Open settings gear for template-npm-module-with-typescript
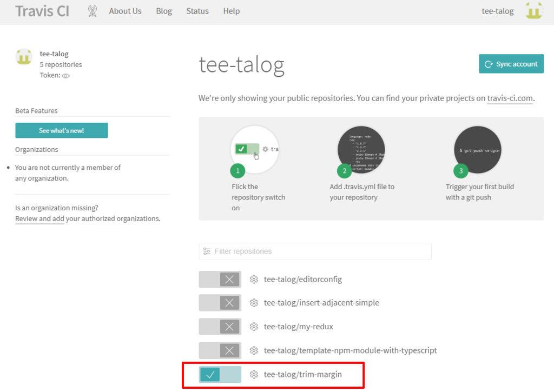This screenshot has height=392, width=554. point(254,350)
